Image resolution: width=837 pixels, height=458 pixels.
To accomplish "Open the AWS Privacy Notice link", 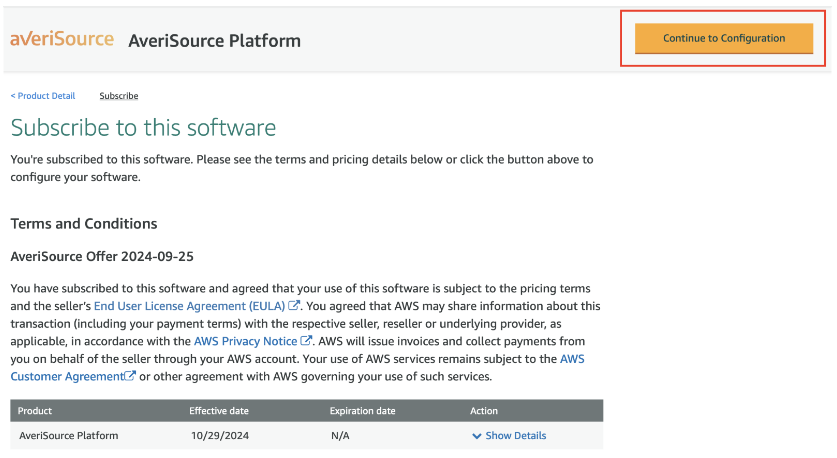I will (x=246, y=341).
